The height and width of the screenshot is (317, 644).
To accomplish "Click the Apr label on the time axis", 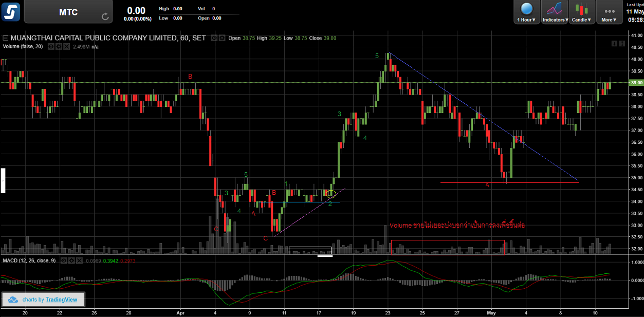I will click(x=180, y=312).
